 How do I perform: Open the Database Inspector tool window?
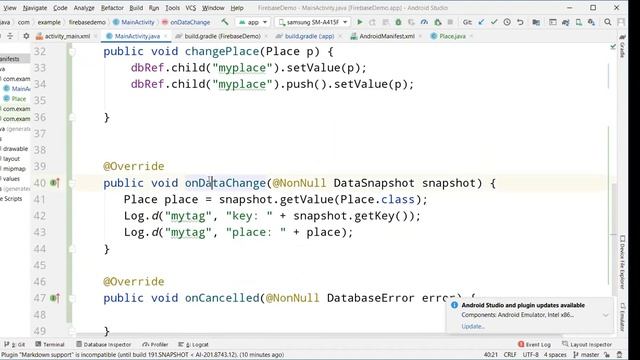pos(104,344)
